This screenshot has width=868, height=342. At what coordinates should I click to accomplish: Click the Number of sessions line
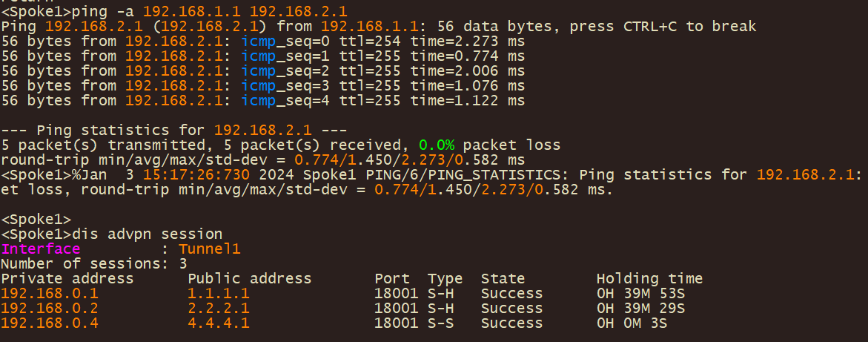(93, 264)
